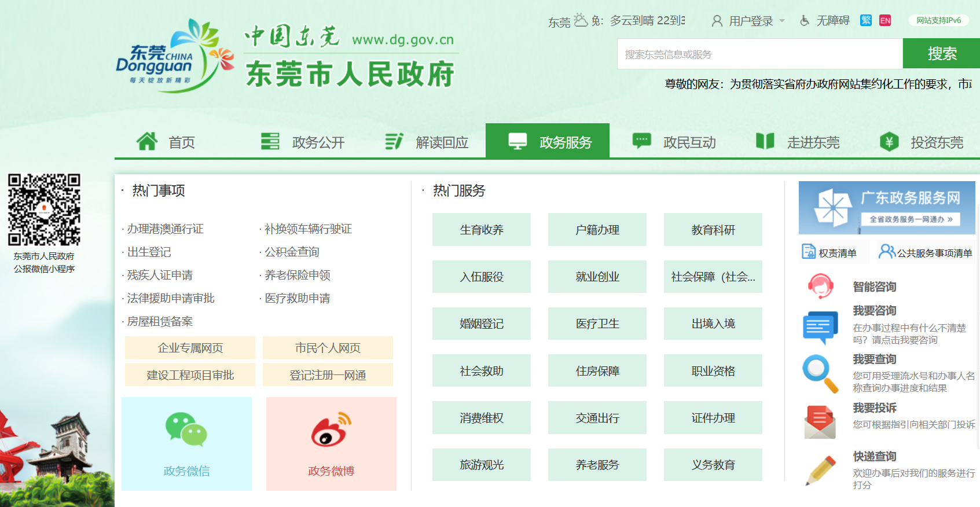Open the 政务微信 WeChat icon tile
The image size is (980, 507).
[x=186, y=429]
